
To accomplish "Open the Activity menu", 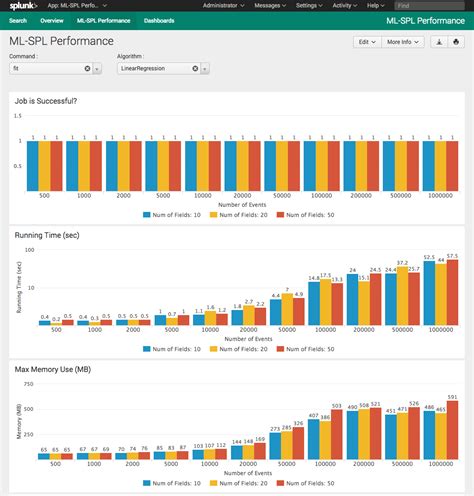I will pos(345,6).
